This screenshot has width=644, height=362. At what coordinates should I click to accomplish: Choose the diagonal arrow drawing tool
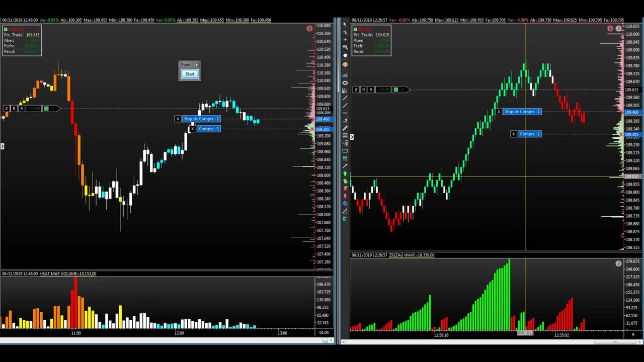pos(345,166)
